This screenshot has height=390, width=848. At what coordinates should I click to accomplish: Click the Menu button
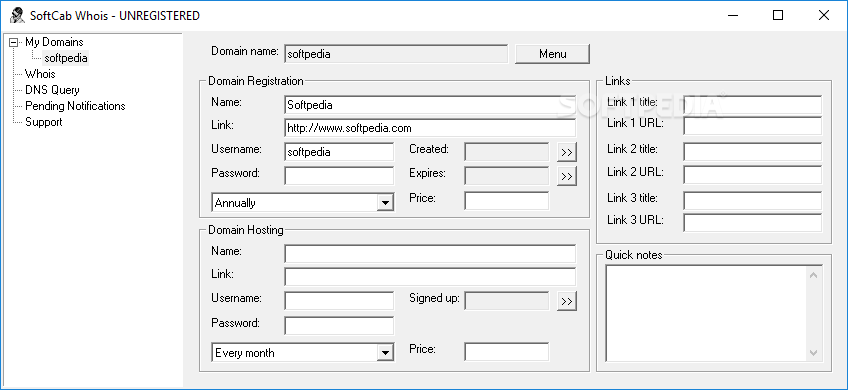click(x=552, y=54)
